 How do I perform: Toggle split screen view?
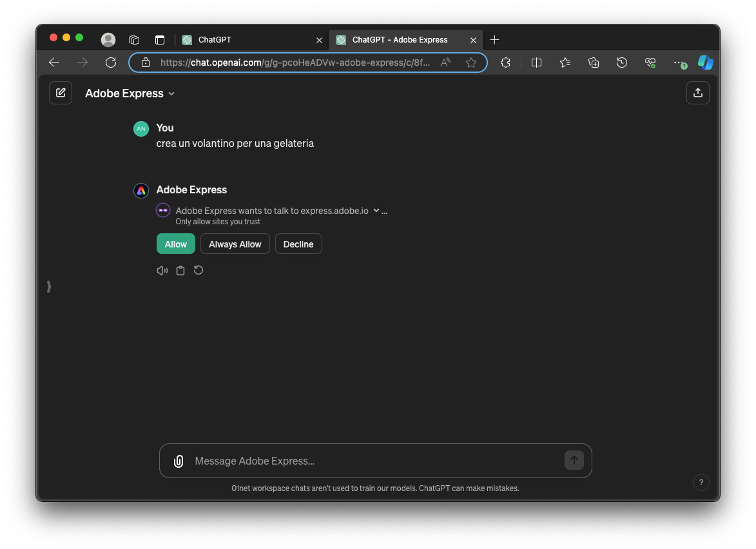click(536, 63)
